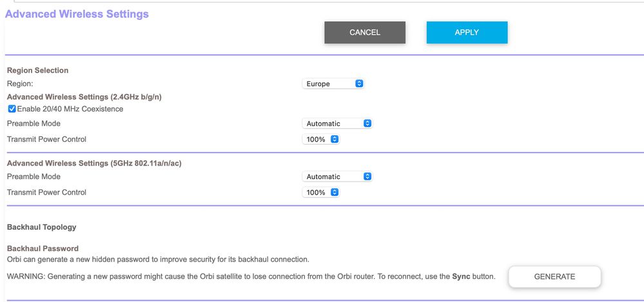Select the 5GHz 802.11a/n/ac section heading
This screenshot has height=302, width=644.
[x=93, y=164]
